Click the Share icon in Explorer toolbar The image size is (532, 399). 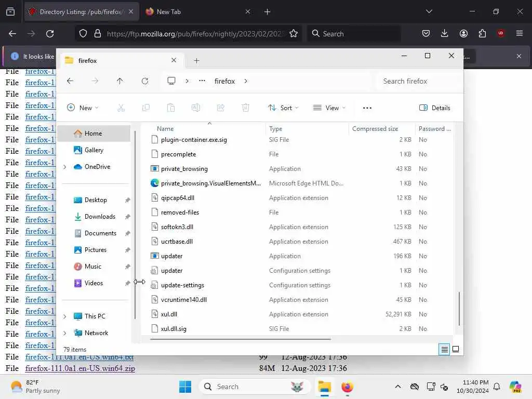pyautogui.click(x=220, y=108)
